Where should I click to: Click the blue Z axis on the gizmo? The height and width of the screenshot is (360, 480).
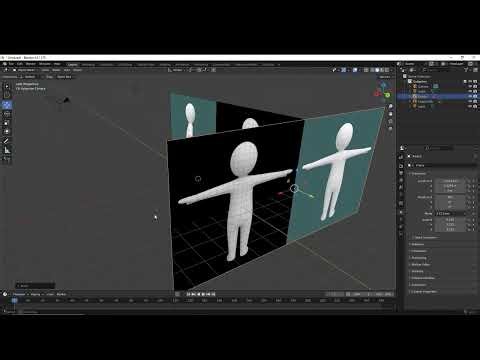[x=383, y=86]
